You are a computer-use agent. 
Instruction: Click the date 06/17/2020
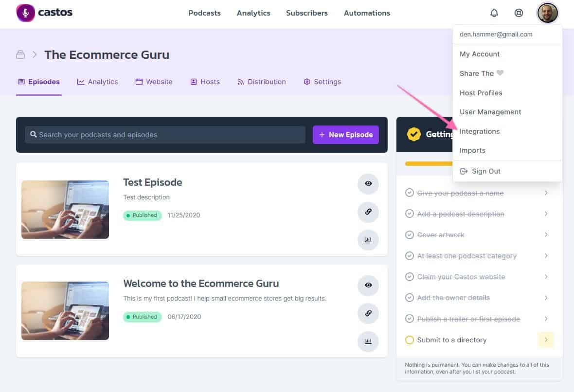tap(184, 317)
